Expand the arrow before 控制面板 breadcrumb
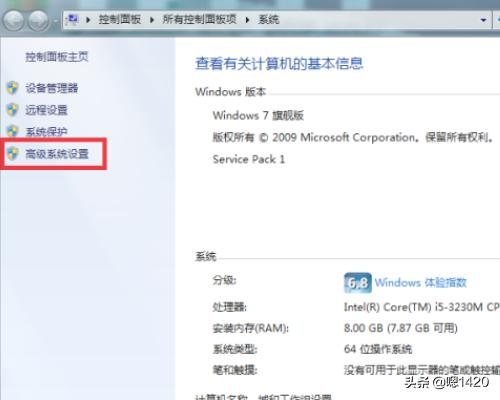Screen dimensions: 500x400 pos(88,20)
